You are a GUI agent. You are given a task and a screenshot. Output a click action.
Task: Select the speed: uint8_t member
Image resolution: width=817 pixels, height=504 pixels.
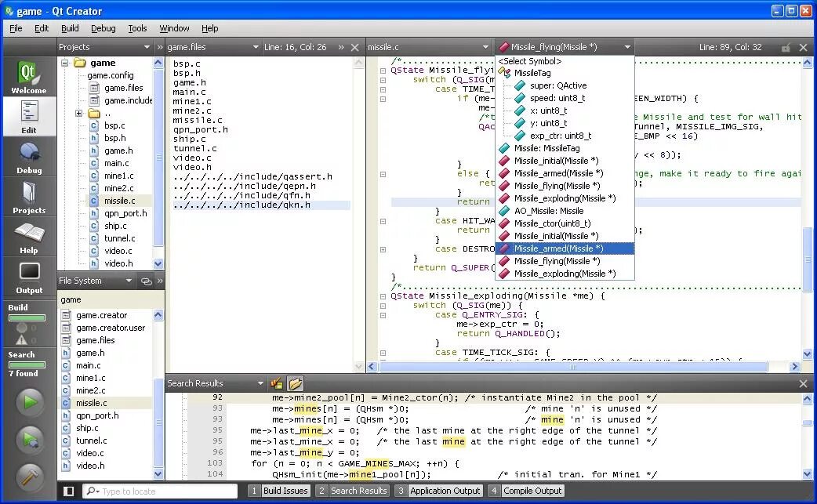pos(557,98)
